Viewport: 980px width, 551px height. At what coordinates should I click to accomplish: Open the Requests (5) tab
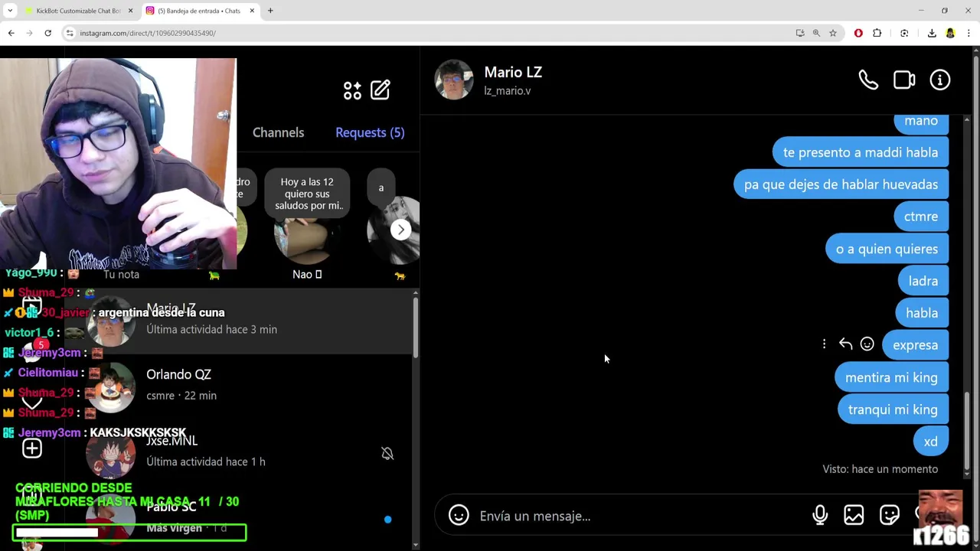370,132
